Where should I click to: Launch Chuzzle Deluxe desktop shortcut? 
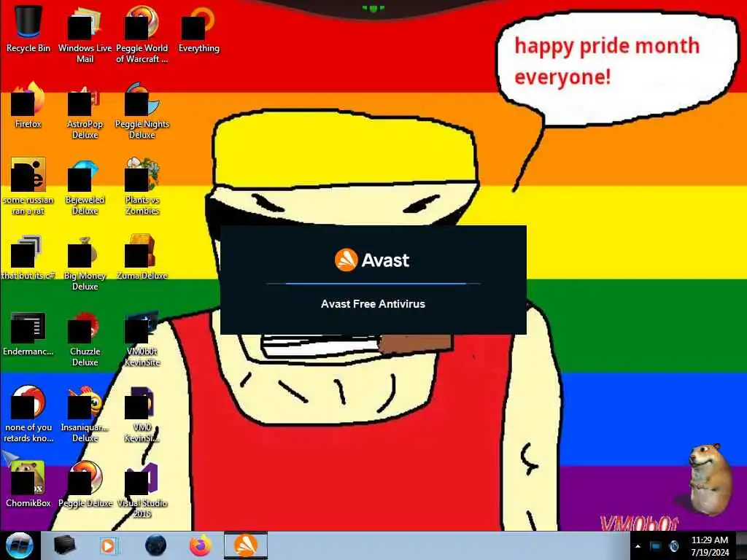[x=85, y=338]
